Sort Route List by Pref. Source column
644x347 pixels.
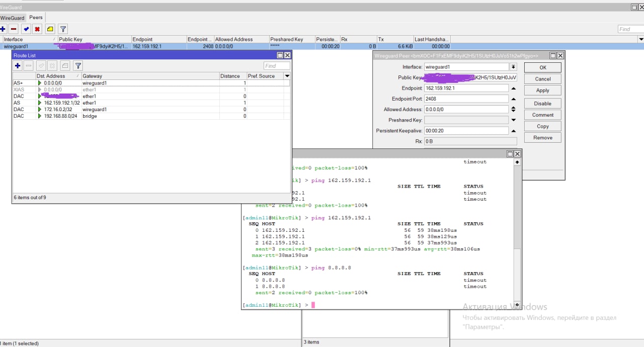pyautogui.click(x=265, y=76)
